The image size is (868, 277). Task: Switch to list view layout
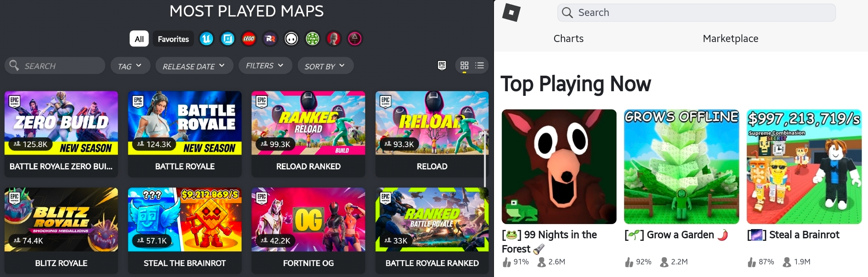point(479,65)
